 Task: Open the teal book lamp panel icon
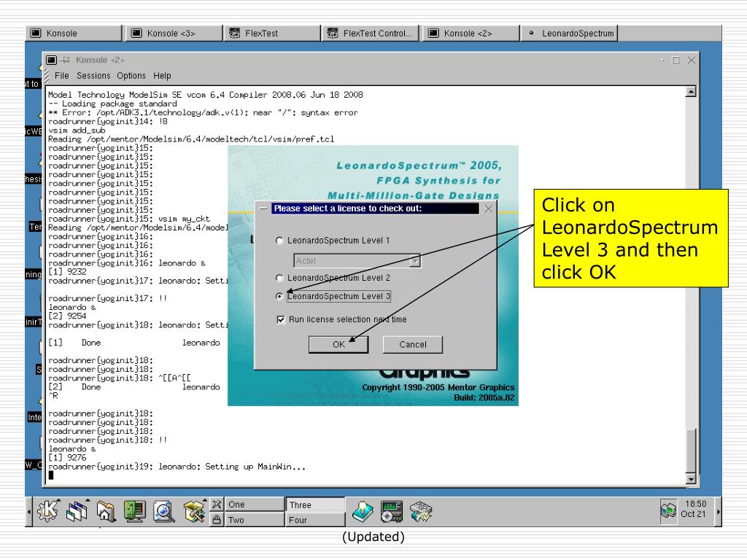363,512
